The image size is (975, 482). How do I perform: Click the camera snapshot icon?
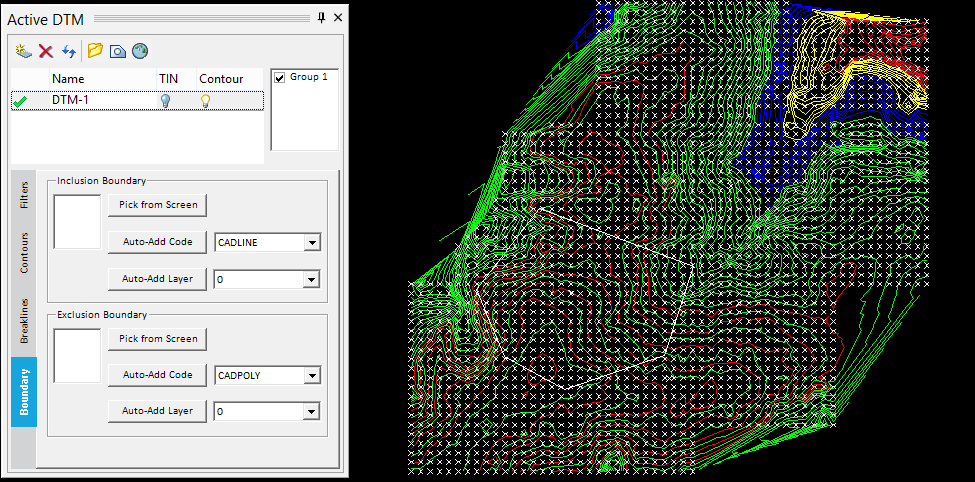pyautogui.click(x=117, y=51)
